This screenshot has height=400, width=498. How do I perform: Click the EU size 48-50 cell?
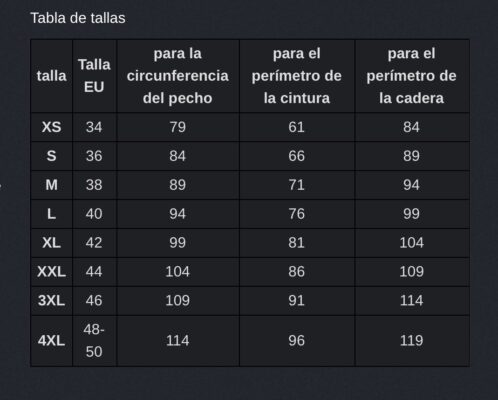point(94,341)
